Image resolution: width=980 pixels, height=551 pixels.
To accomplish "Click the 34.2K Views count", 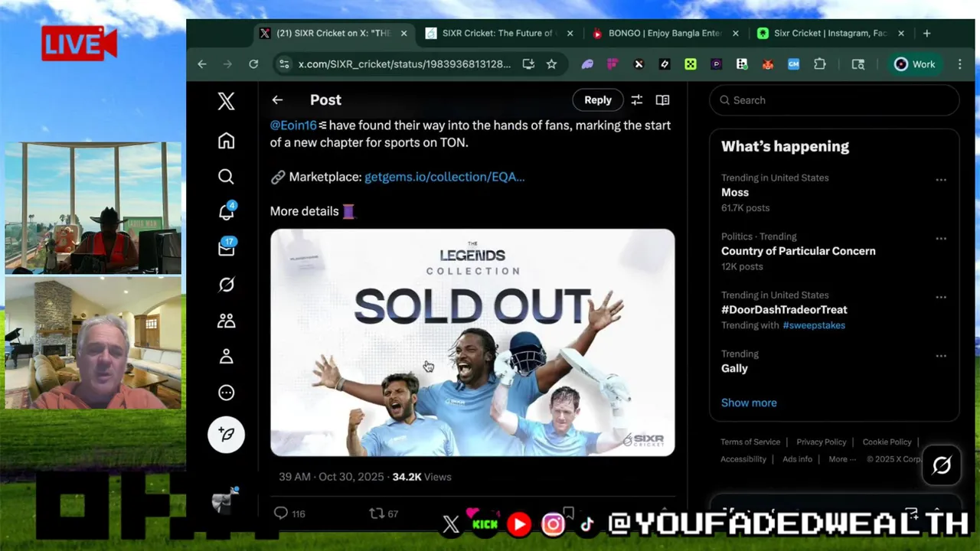I will coord(422,477).
